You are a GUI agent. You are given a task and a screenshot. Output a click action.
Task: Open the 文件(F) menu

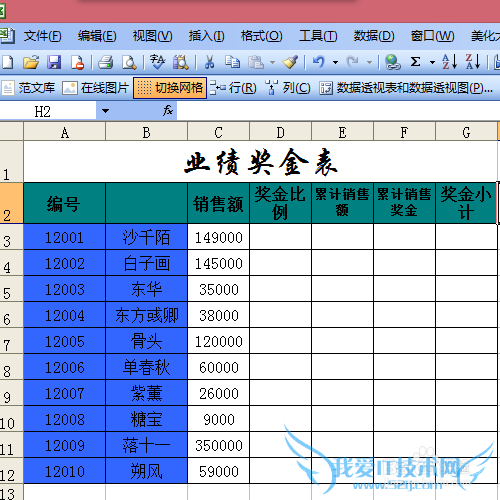[42, 36]
